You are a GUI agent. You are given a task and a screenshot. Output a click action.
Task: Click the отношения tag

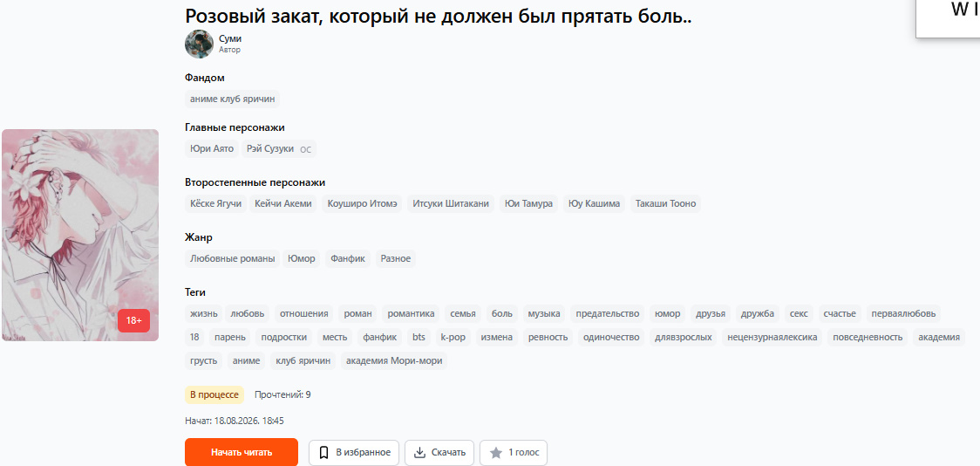pyautogui.click(x=304, y=313)
